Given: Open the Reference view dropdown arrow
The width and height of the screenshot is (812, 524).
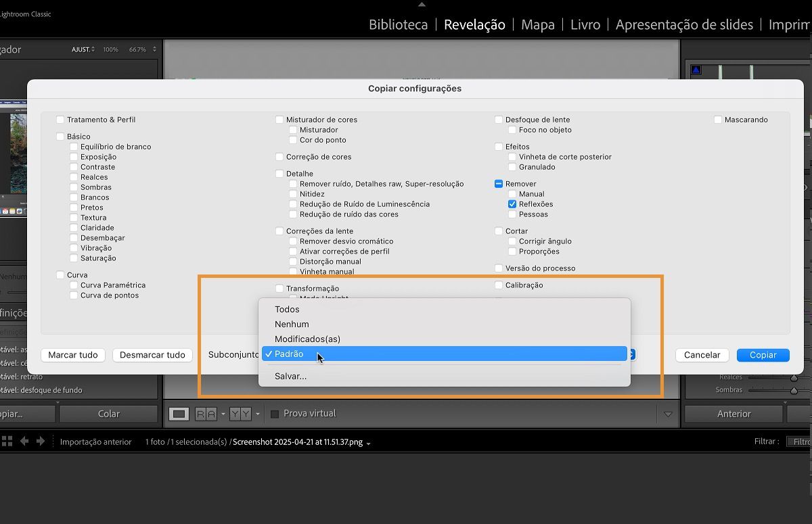Looking at the screenshot, I should click(224, 413).
